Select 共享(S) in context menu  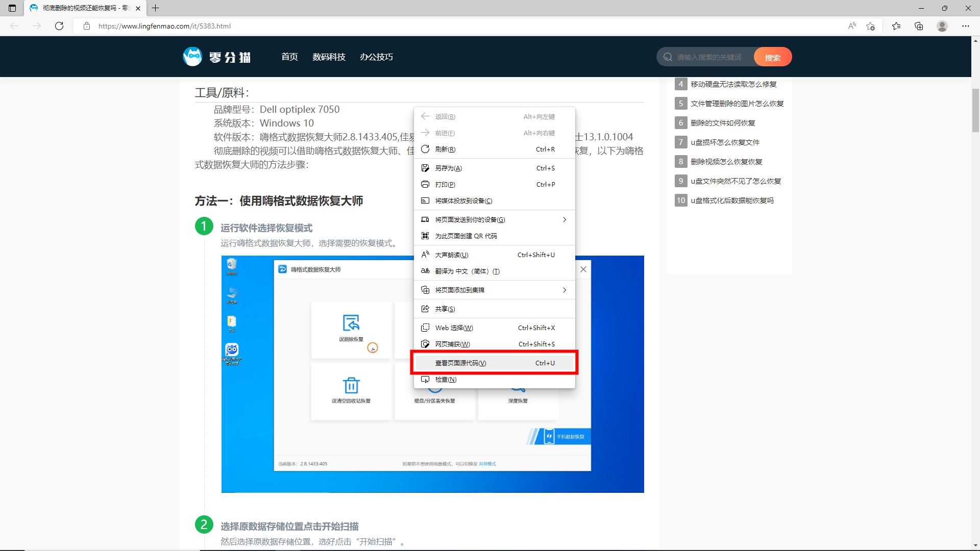click(494, 309)
